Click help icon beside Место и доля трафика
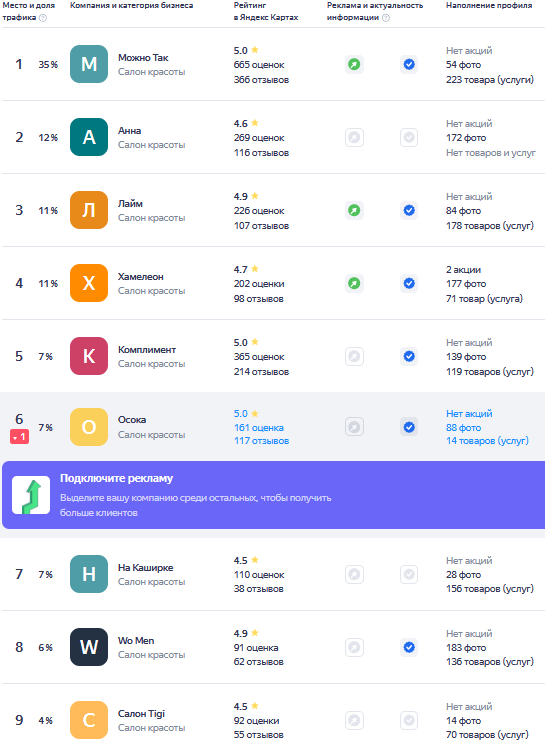Viewport: 545px width, 755px height. tap(43, 18)
